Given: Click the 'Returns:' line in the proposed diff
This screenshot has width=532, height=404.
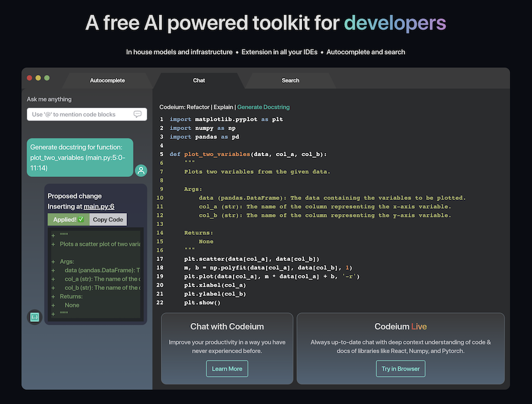Looking at the screenshot, I should click(72, 296).
